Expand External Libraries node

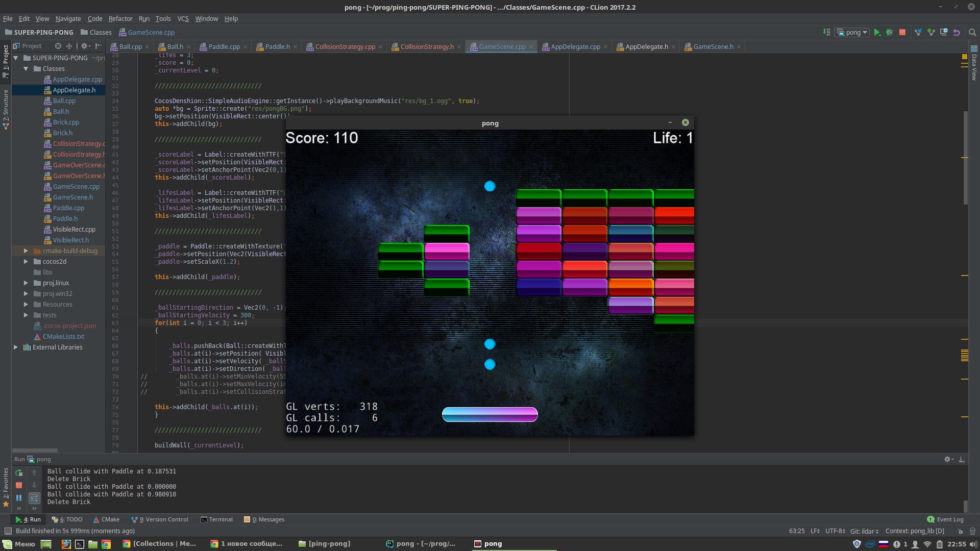(16, 347)
